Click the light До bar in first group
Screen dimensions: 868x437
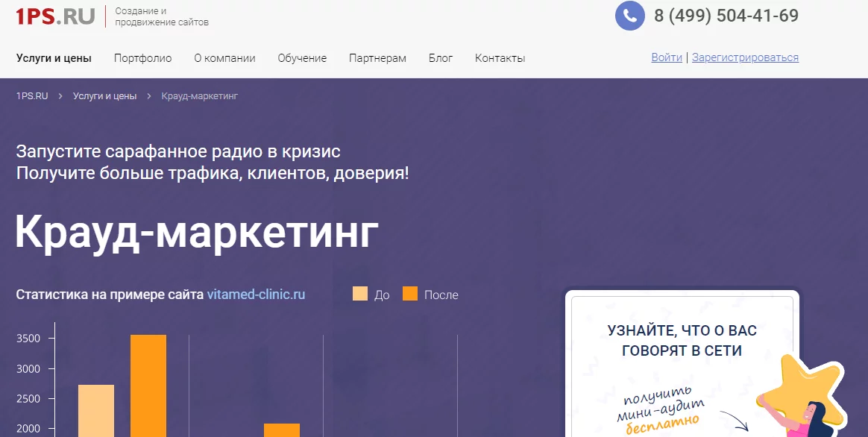coord(96,410)
